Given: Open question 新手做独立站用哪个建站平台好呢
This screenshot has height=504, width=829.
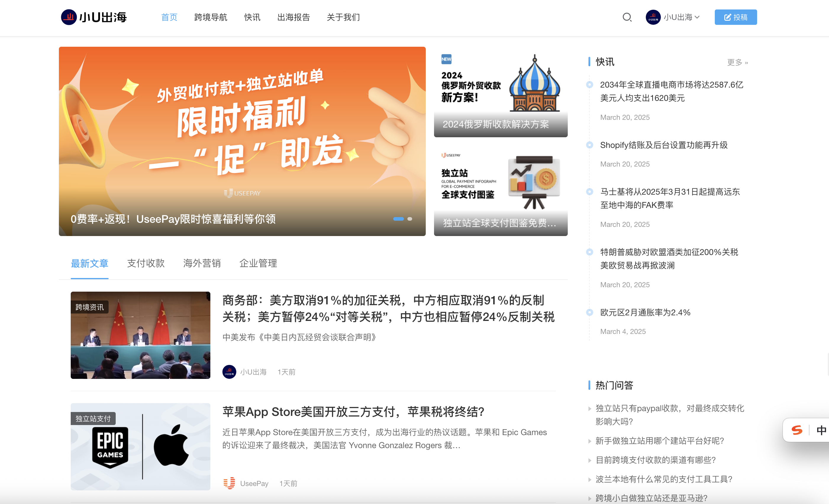Looking at the screenshot, I should click(659, 441).
